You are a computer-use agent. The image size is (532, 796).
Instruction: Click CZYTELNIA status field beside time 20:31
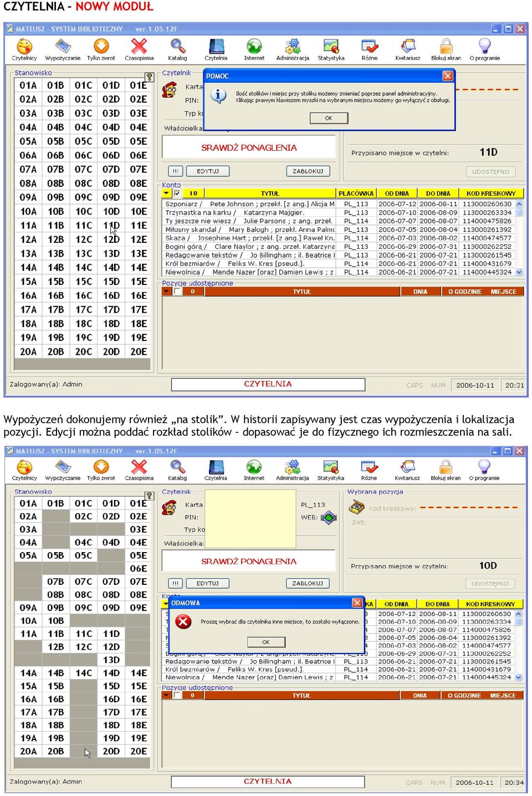[x=268, y=384]
